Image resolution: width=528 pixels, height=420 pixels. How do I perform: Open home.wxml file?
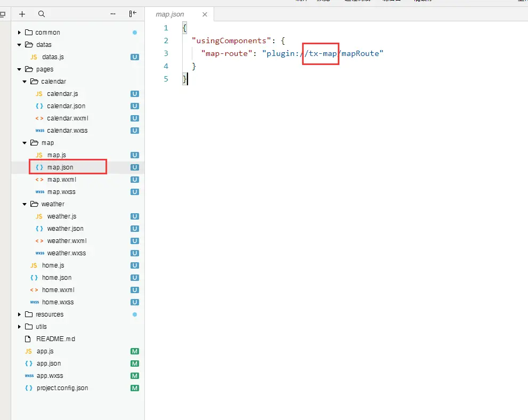[58, 289]
